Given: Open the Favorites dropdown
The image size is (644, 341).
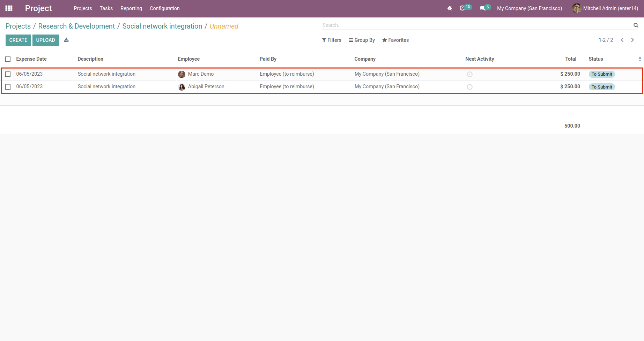Looking at the screenshot, I should [395, 40].
